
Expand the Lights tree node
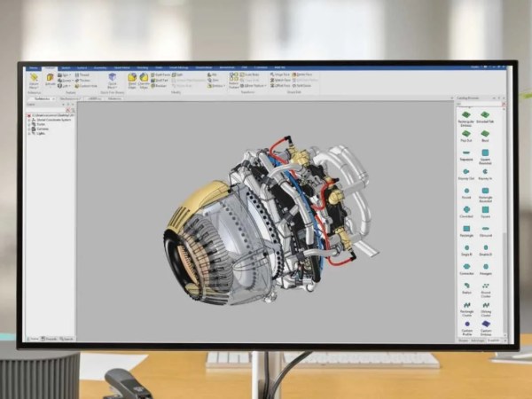29,133
